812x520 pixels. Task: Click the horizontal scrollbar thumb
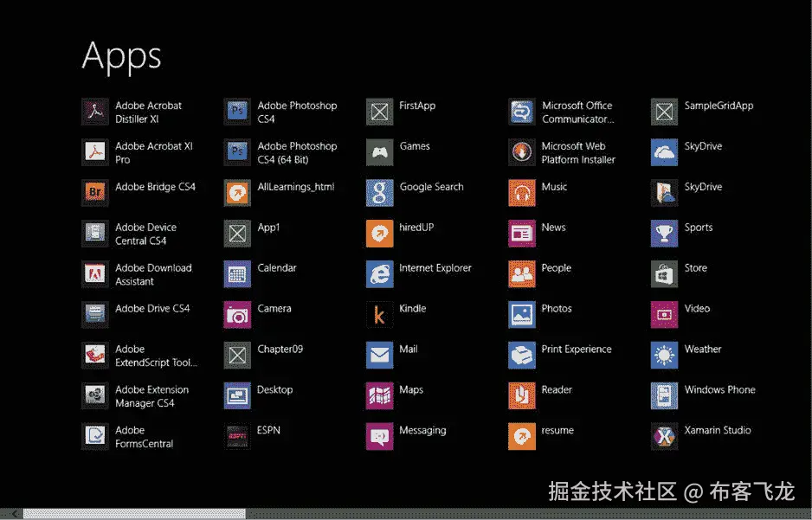(x=135, y=514)
